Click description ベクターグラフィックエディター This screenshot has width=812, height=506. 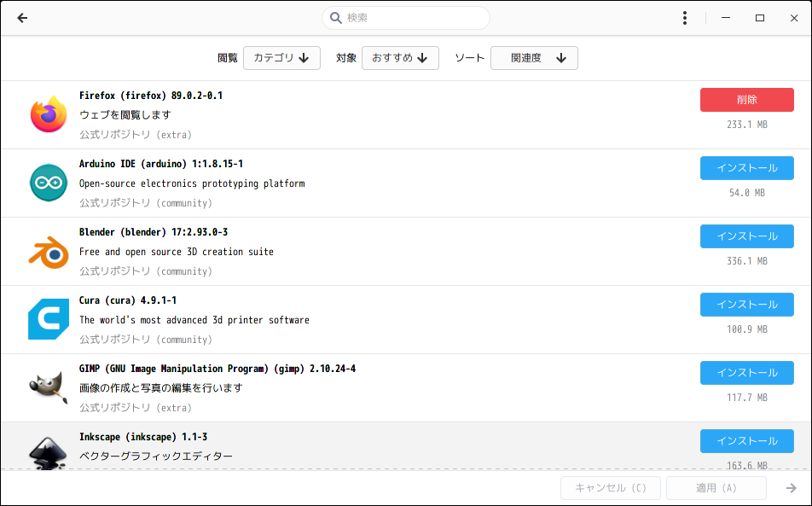pos(156,457)
